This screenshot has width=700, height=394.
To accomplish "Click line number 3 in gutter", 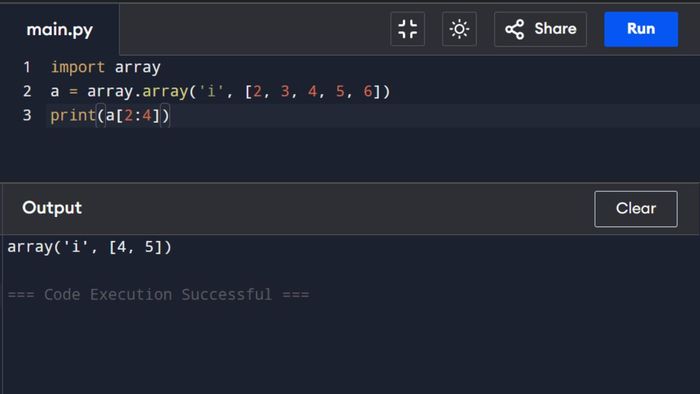I will (27, 116).
